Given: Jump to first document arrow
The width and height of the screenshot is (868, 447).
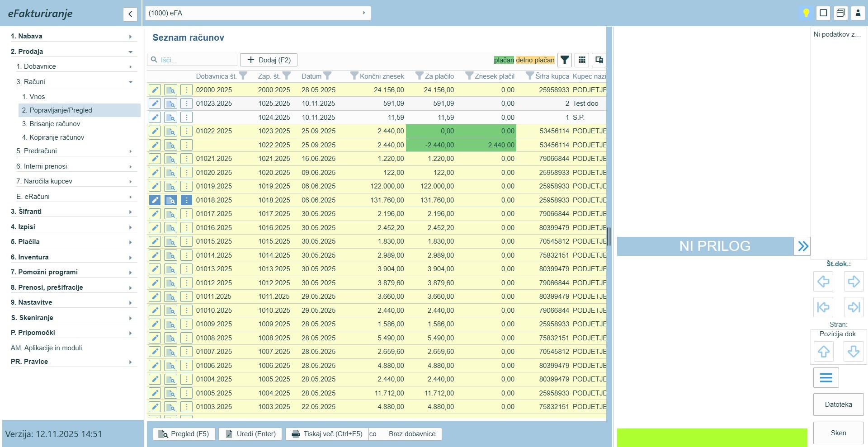Looking at the screenshot, I should [823, 307].
